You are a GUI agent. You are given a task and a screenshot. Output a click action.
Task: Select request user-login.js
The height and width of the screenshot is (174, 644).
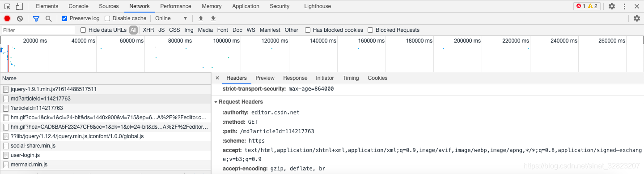pyautogui.click(x=106, y=155)
